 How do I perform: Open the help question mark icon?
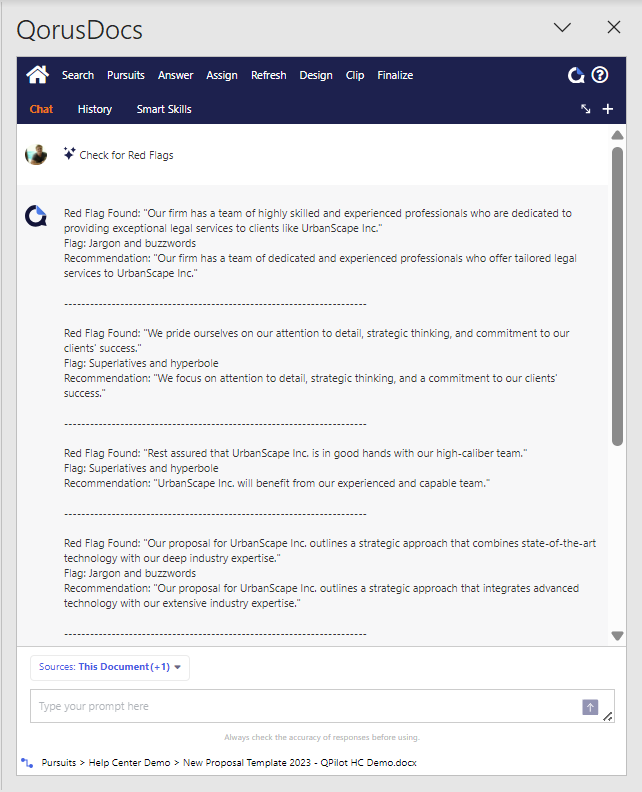pyautogui.click(x=600, y=75)
